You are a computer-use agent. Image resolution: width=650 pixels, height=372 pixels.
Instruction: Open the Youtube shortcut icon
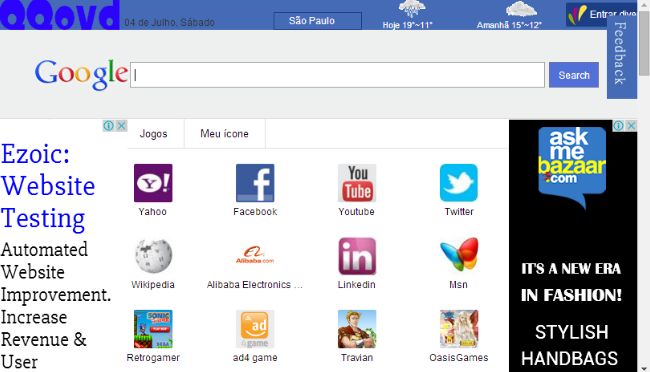[357, 183]
